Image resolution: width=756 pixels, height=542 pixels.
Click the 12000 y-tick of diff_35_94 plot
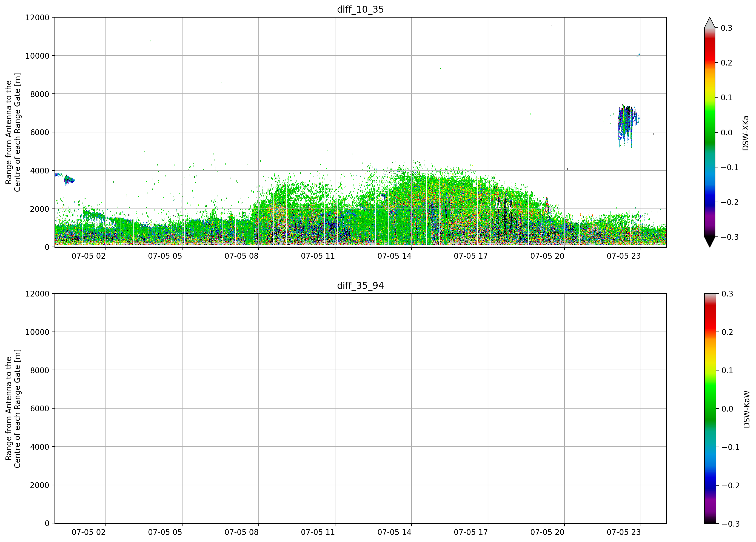click(x=37, y=294)
